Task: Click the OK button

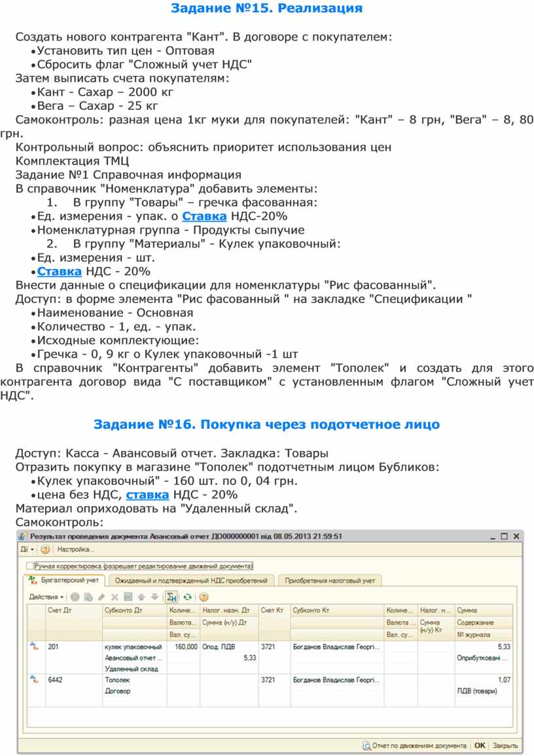Action: click(480, 746)
